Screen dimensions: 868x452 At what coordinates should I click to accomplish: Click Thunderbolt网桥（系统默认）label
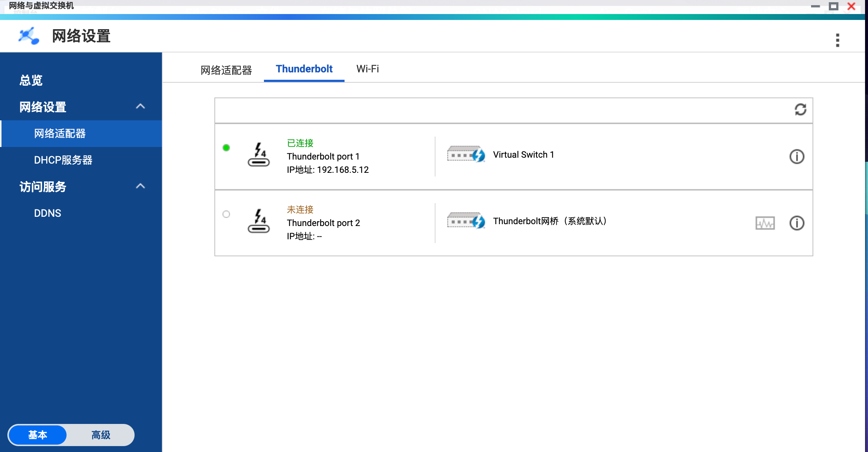pyautogui.click(x=550, y=221)
